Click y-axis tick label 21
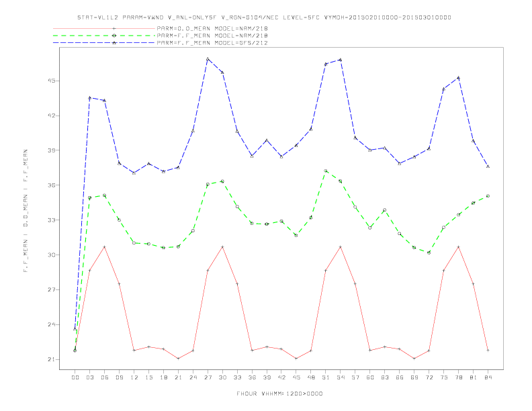This screenshot has width=532, height=411. [52, 359]
